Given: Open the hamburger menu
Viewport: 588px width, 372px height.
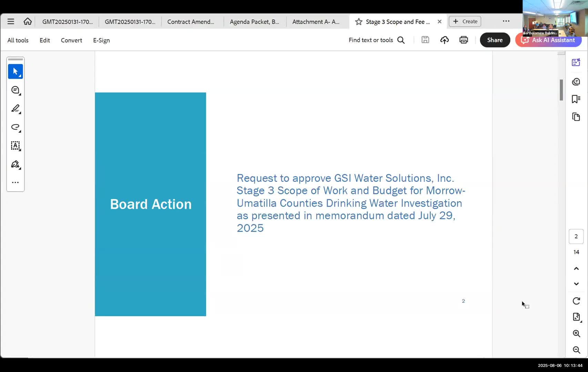Looking at the screenshot, I should tap(11, 21).
